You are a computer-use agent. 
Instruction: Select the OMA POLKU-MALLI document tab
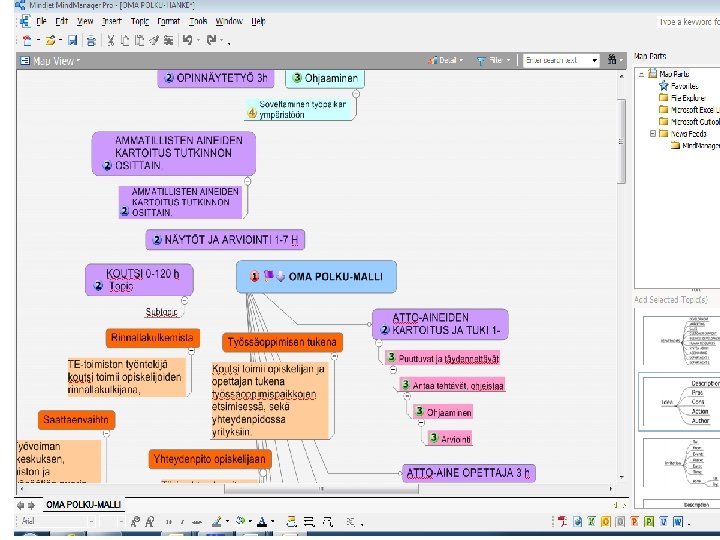pos(83,505)
